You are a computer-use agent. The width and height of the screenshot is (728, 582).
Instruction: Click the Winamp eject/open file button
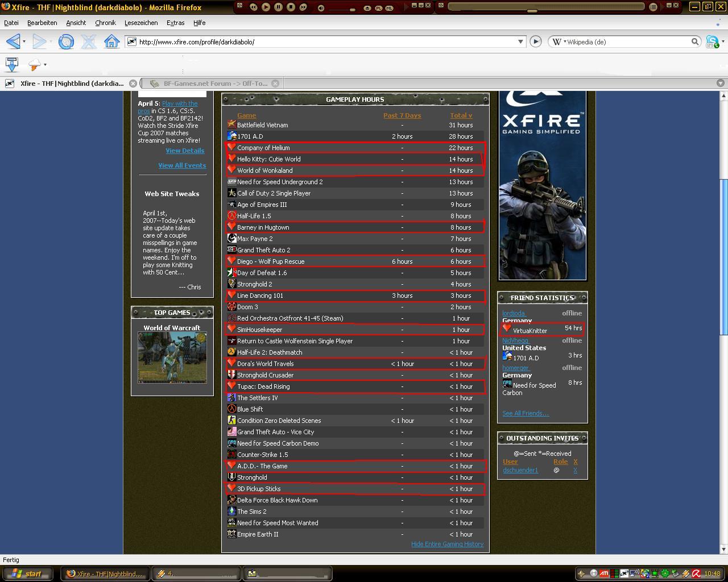(x=367, y=8)
